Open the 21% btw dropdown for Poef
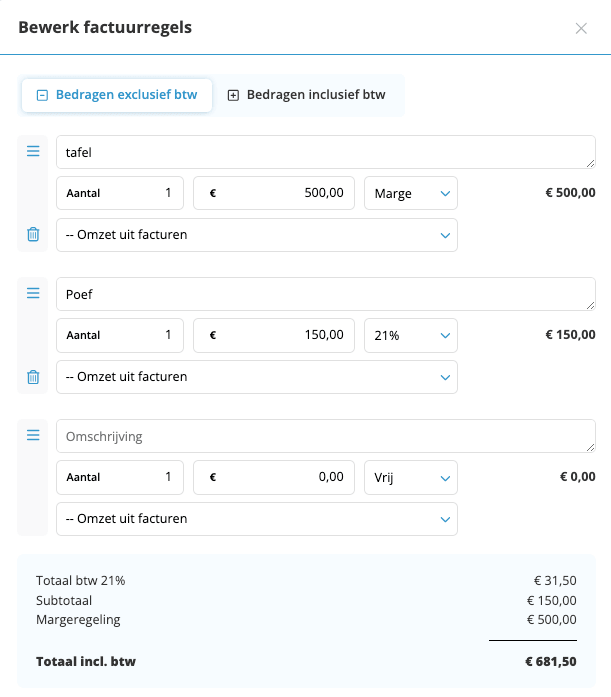Viewport: 611px width, 697px height. point(410,336)
